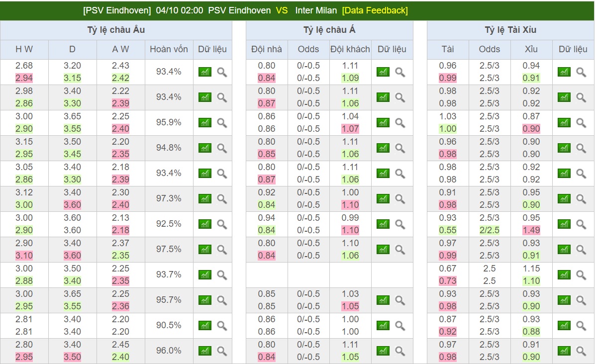Click magnifier icon in the 96.0% payout row
The image size is (596, 364).
point(222,351)
